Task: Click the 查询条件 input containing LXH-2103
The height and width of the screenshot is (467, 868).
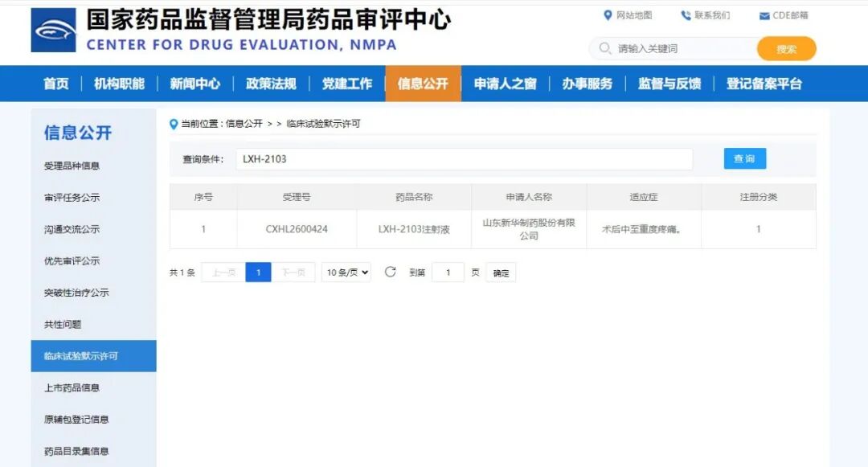Action: point(465,159)
